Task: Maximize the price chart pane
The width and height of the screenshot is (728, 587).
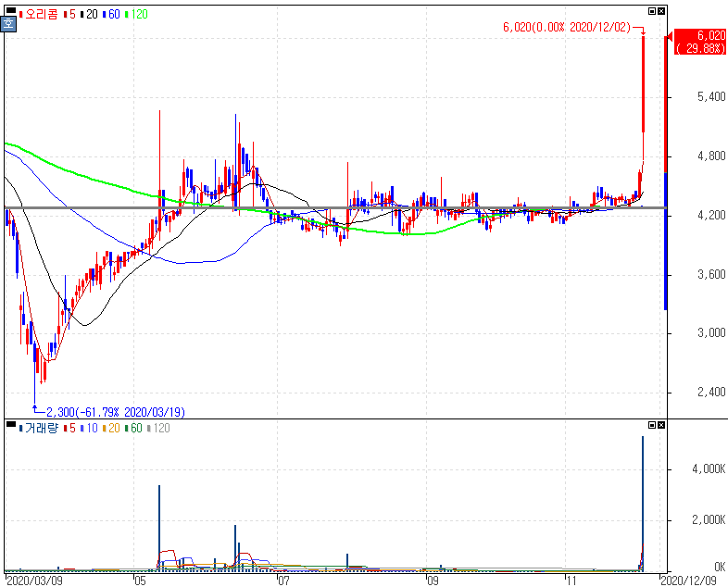Action: pos(652,11)
